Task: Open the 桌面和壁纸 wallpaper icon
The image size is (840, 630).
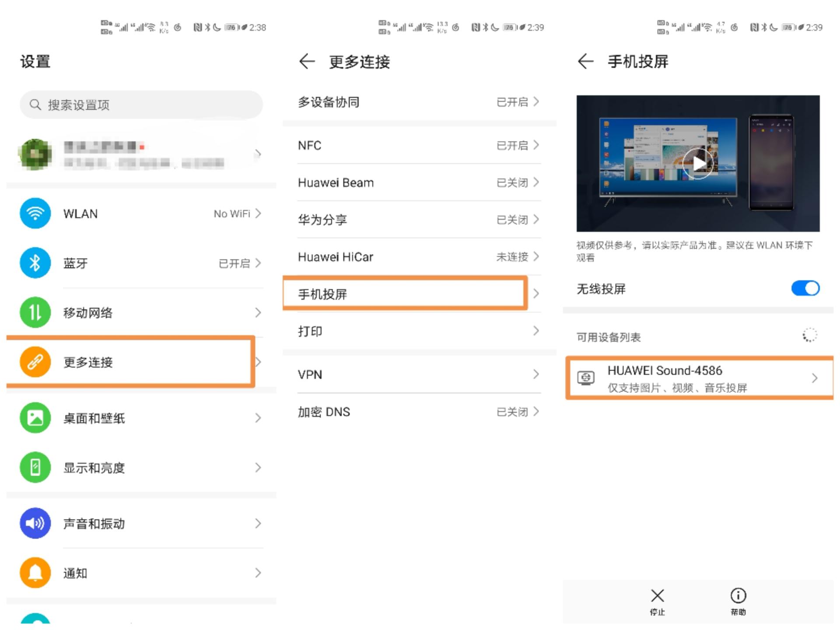Action: pos(35,418)
